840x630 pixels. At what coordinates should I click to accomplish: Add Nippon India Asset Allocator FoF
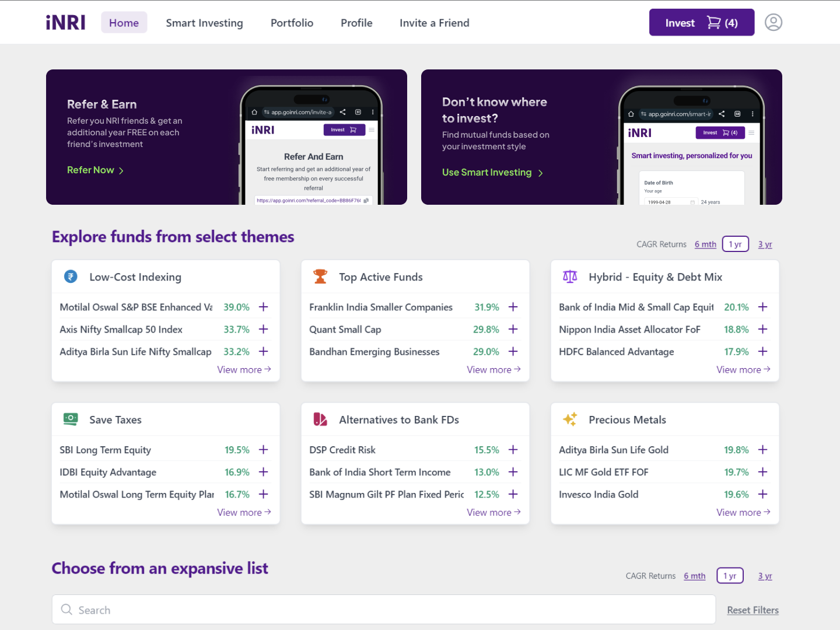[763, 329]
